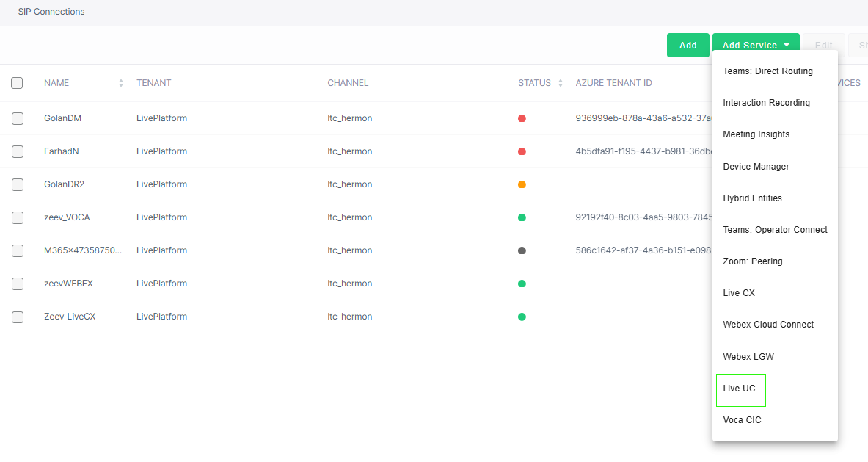Select the GolanDM row checkbox
The image size is (868, 462).
coord(18,118)
